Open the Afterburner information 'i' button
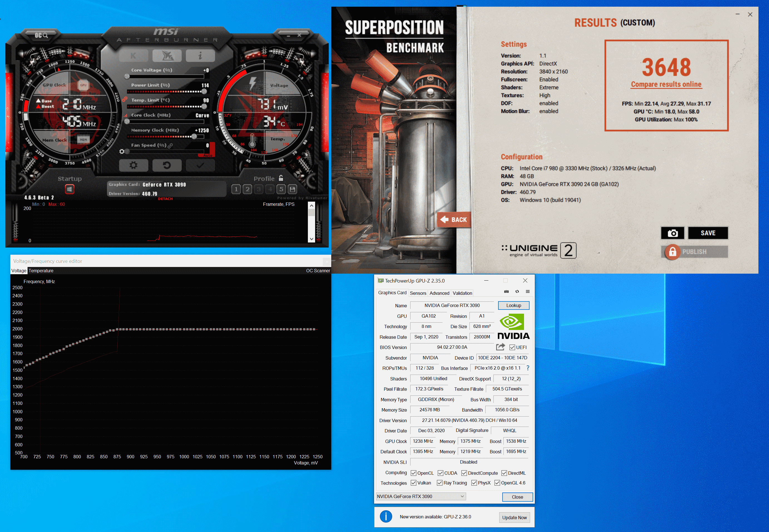 click(200, 56)
